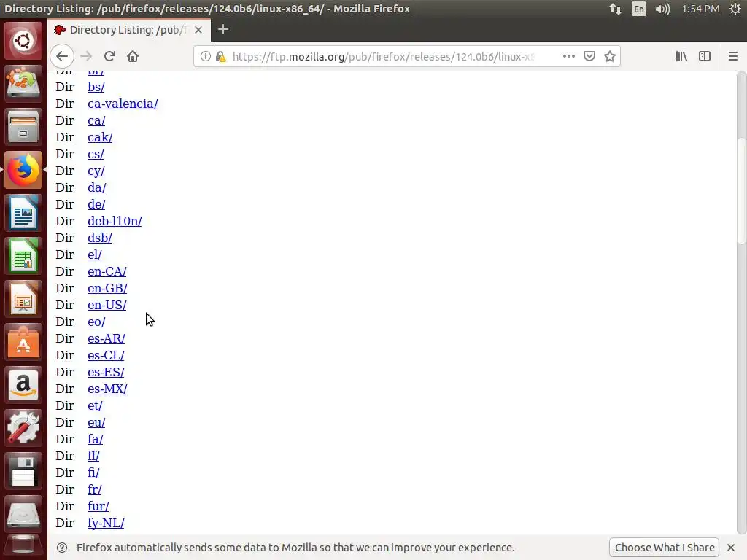Screen dimensions: 747x560
Task: Open floppy disk drive in dock
Action: click(x=23, y=471)
